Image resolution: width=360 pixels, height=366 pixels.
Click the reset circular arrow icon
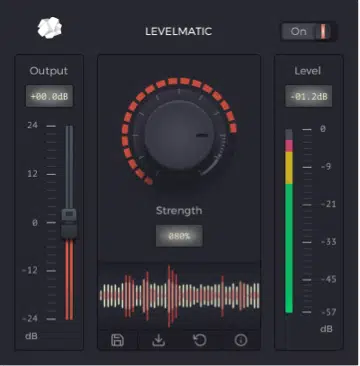pyautogui.click(x=200, y=340)
